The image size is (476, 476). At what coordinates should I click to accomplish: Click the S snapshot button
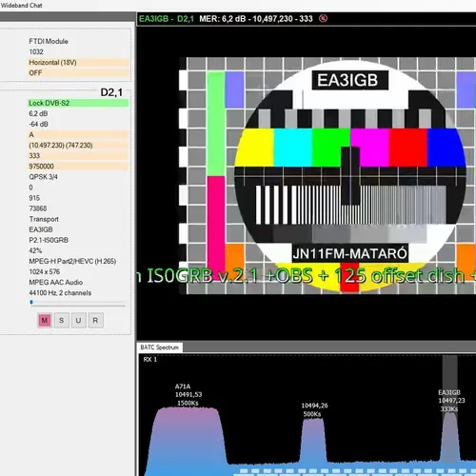coord(62,321)
